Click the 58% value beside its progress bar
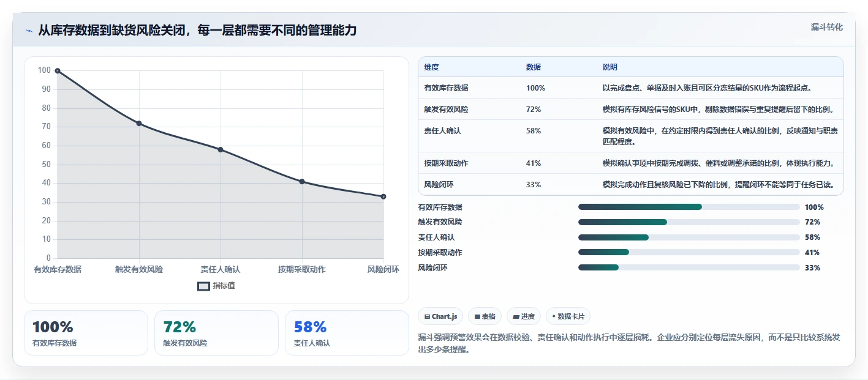This screenshot has width=868, height=380. [x=812, y=237]
